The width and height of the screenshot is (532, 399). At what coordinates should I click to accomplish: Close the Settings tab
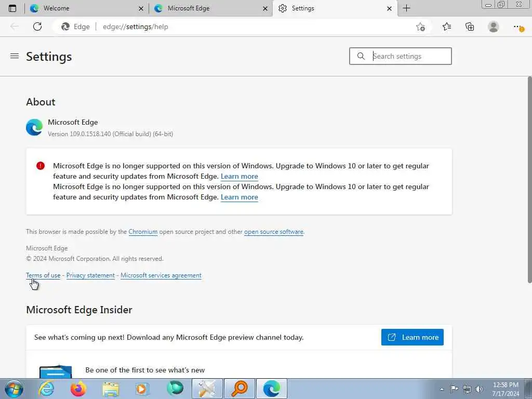[x=389, y=8]
